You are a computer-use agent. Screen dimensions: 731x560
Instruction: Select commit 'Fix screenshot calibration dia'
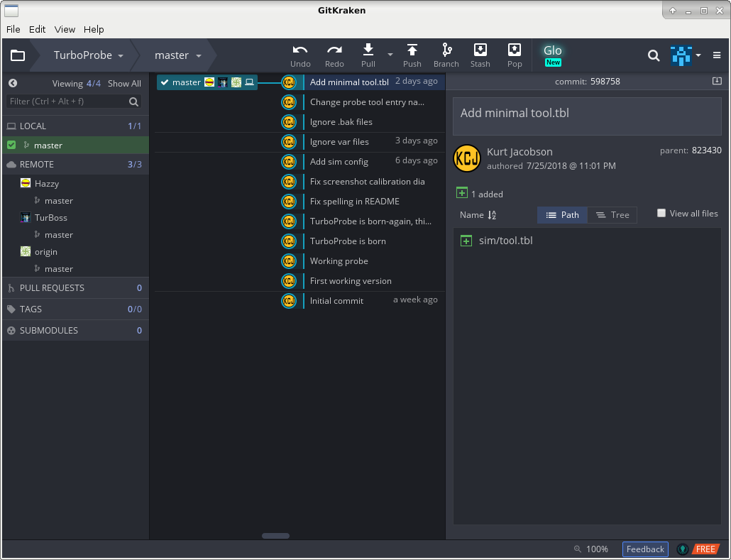coord(368,182)
